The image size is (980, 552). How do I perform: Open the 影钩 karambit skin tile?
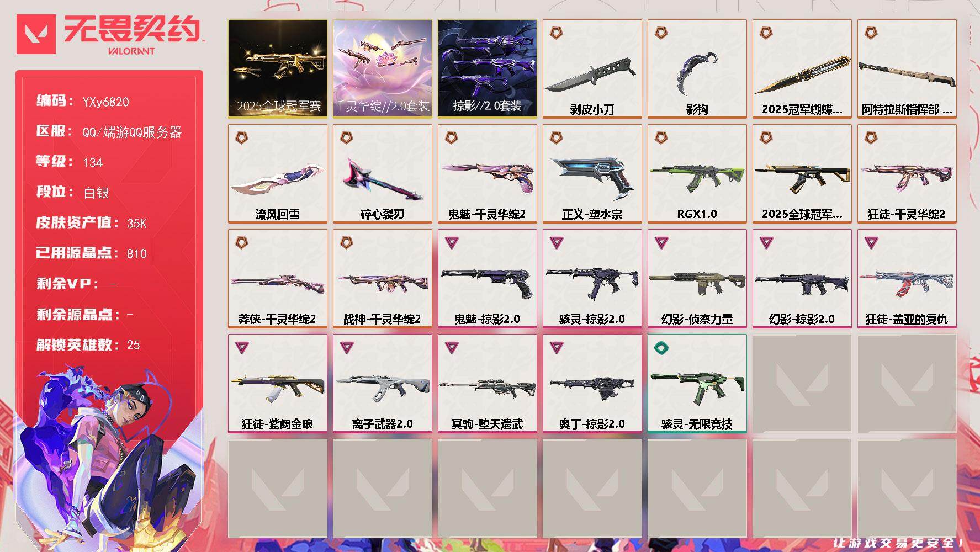[x=697, y=69]
